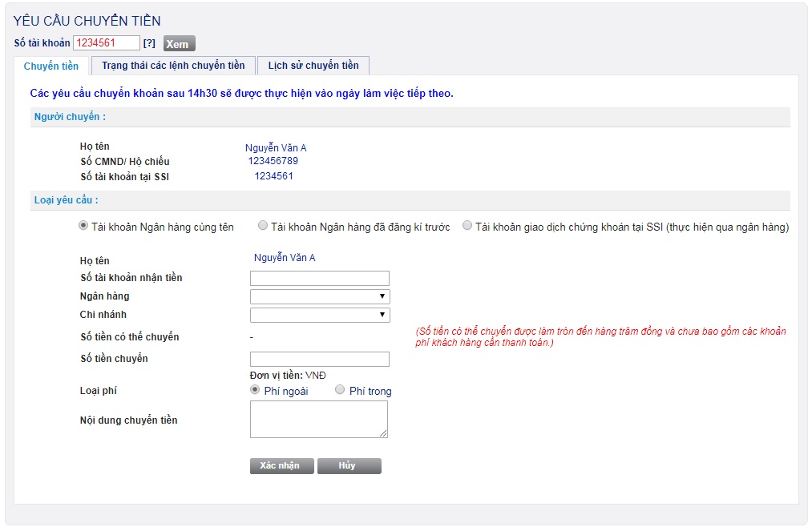Click the [?] help icon beside account number

pos(149,43)
